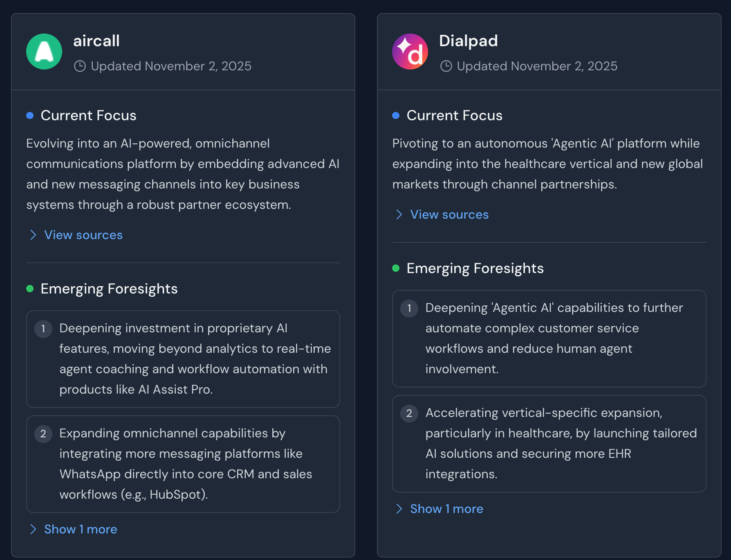This screenshot has width=731, height=560.
Task: Expand Show 1 more chevron under Dialpad
Action: coord(399,509)
